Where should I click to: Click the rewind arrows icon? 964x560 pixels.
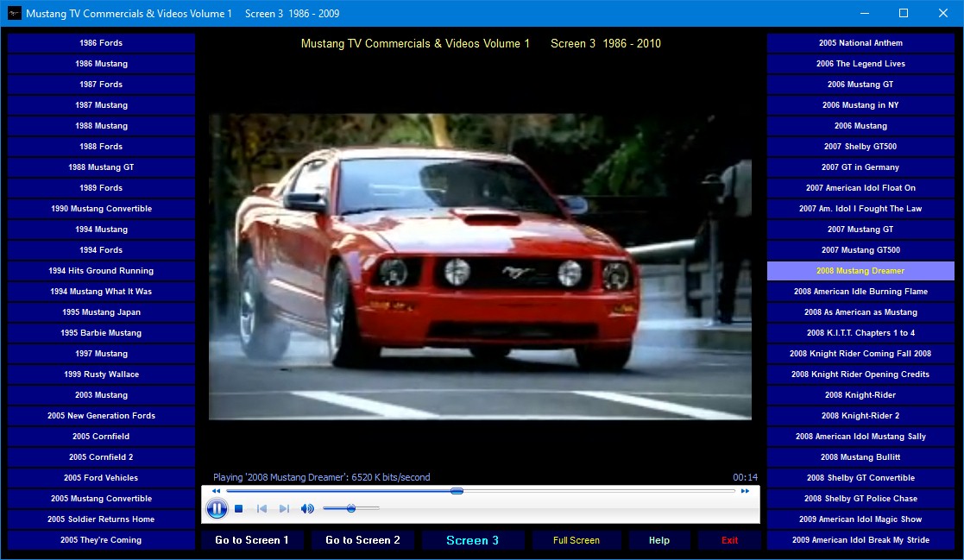[216, 491]
